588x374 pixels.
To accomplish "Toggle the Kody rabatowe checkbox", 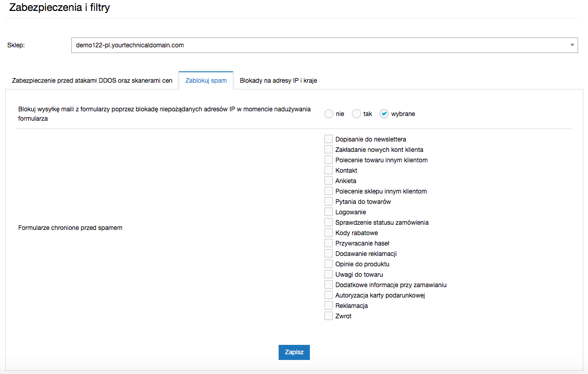I will 329,233.
